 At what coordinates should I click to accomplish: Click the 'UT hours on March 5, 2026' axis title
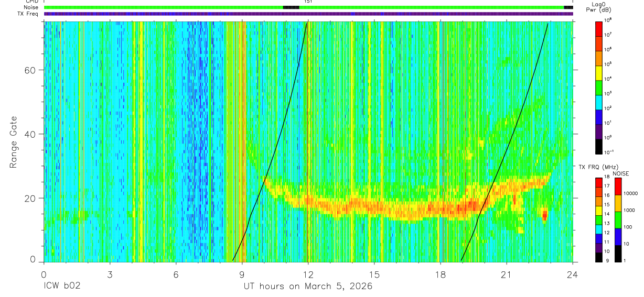coord(308,287)
